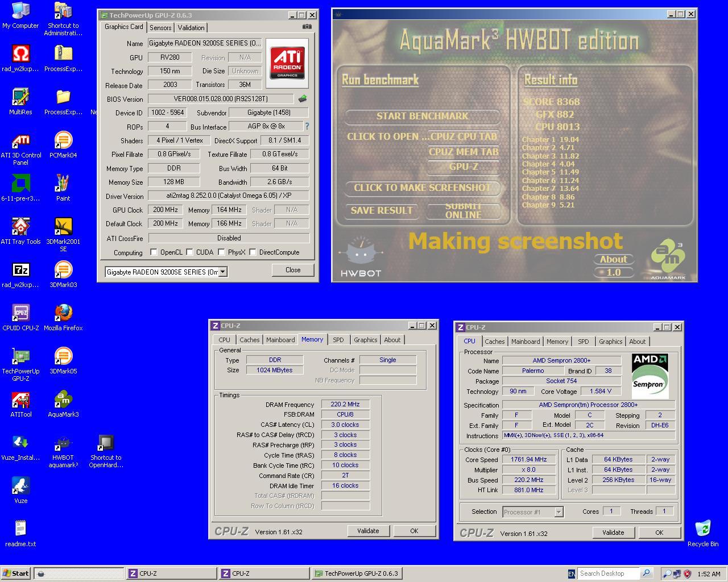Click Validate in the Memory CPU-Z window
This screenshot has width=728, height=582.
tap(368, 531)
